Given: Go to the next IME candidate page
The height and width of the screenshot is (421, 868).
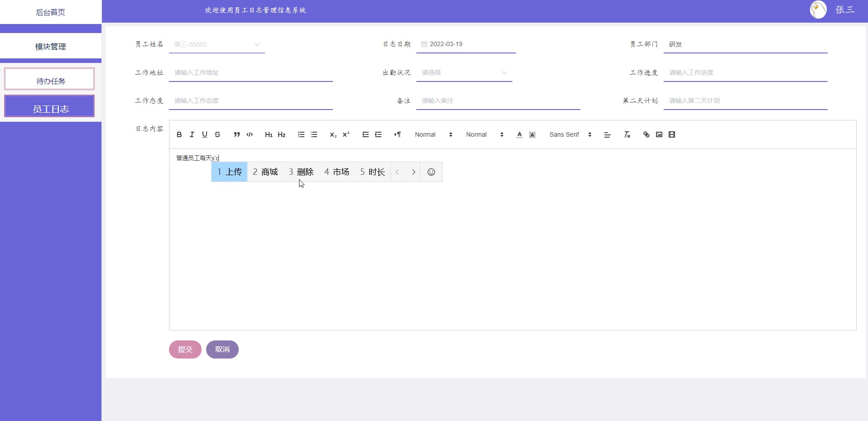Looking at the screenshot, I should pyautogui.click(x=413, y=172).
